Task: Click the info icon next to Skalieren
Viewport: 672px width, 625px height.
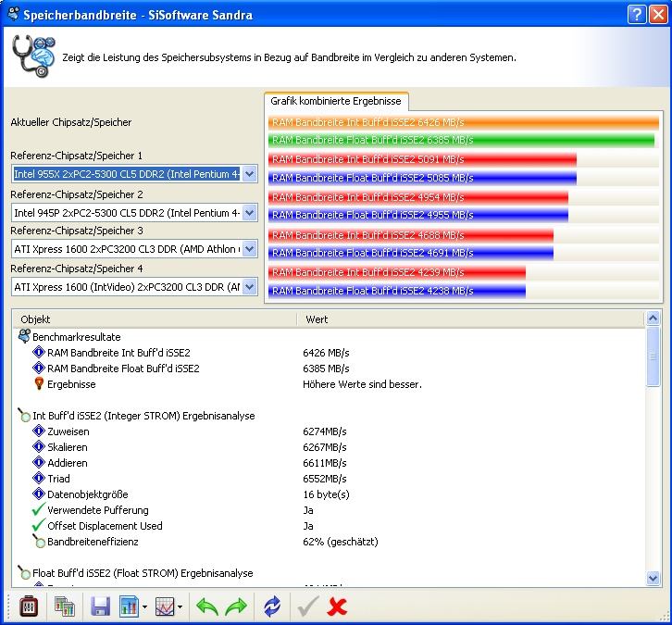Action: pos(39,446)
